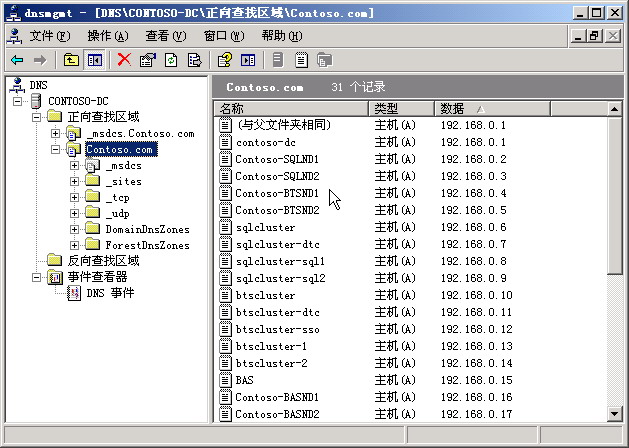Click the record icon beside sqlcluster-dtc
Screen dimensions: 629x448
pos(226,244)
